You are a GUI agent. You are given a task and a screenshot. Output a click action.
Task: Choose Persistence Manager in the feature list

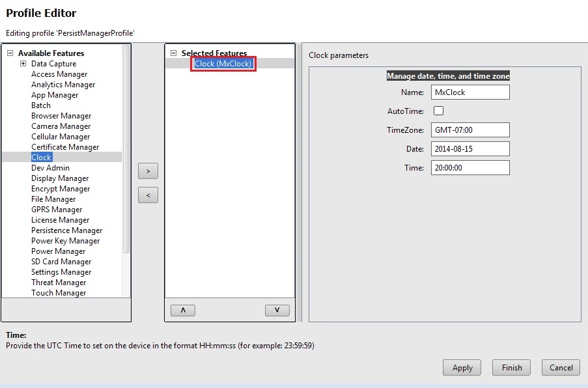coord(66,230)
